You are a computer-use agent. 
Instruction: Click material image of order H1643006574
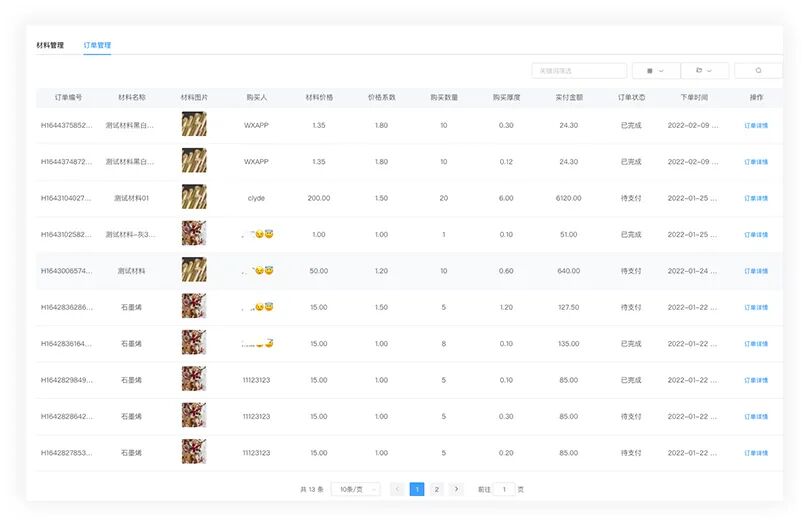point(194,270)
